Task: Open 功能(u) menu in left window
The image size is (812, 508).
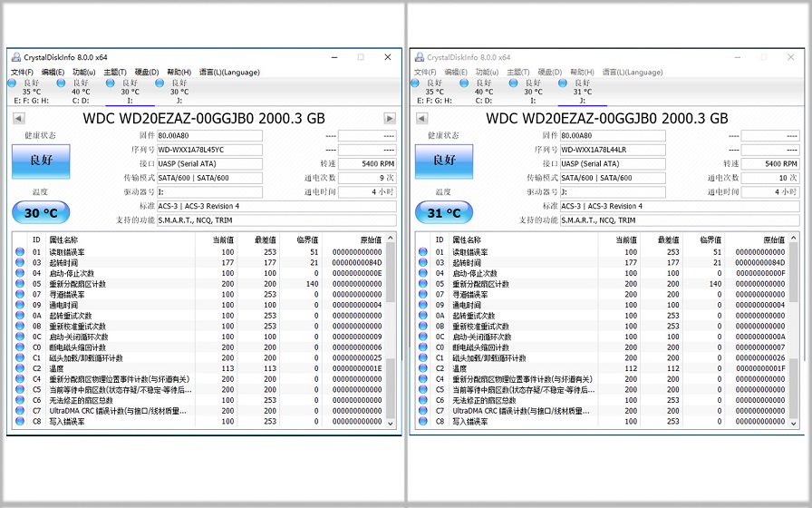Action: pos(84,72)
